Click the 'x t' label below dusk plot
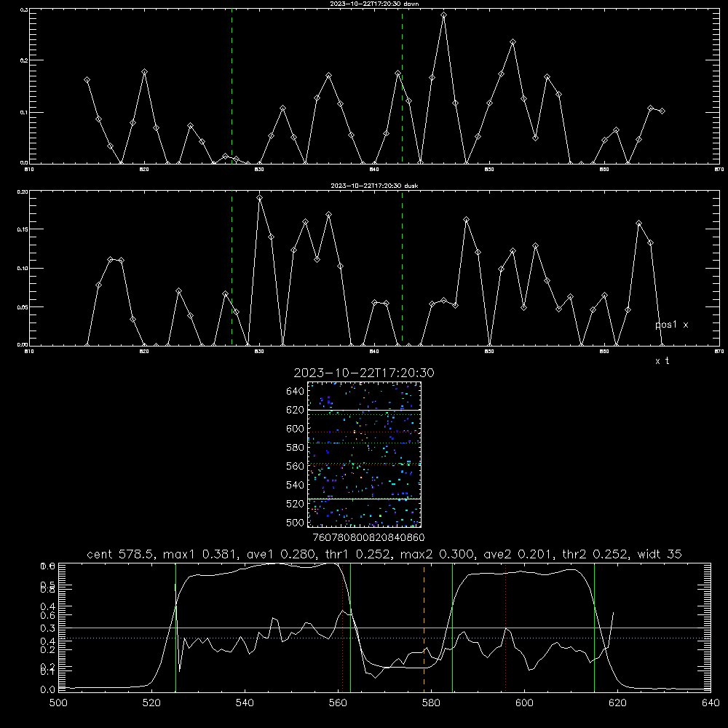Screen dimensions: 728x728 point(662,361)
